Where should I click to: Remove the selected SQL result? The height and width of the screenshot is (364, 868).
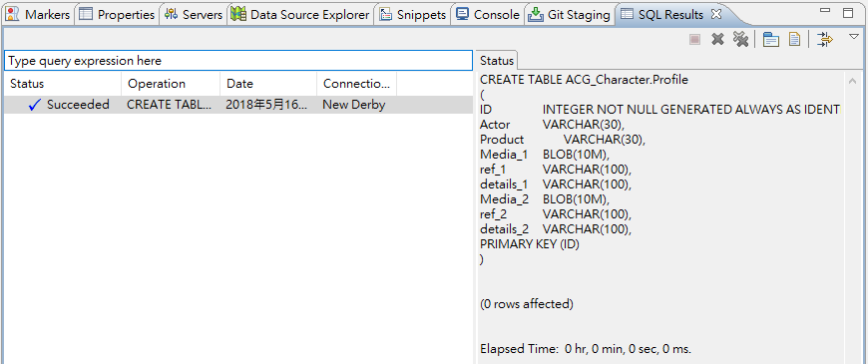pyautogui.click(x=718, y=39)
